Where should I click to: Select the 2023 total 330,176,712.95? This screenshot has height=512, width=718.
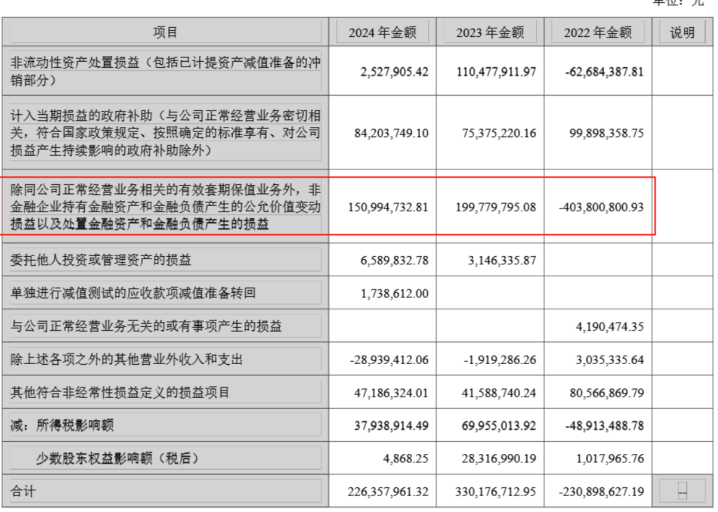click(496, 491)
